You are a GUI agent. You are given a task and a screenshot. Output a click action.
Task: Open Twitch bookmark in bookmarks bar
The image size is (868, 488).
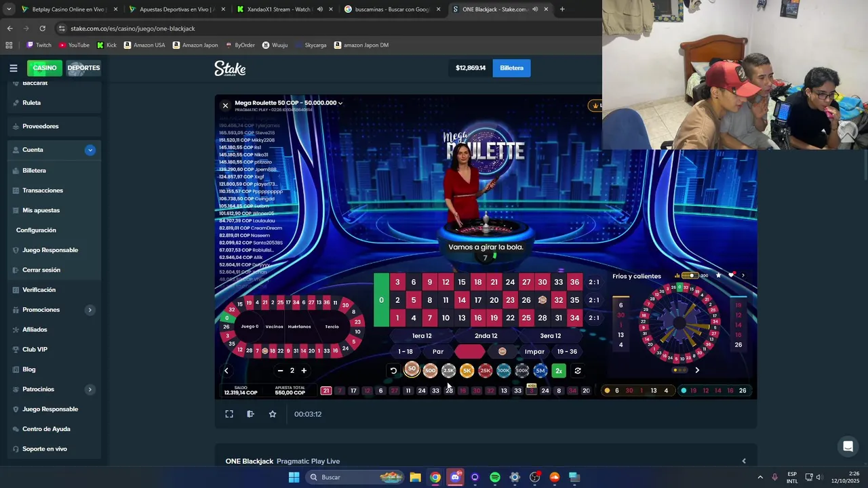pos(39,45)
